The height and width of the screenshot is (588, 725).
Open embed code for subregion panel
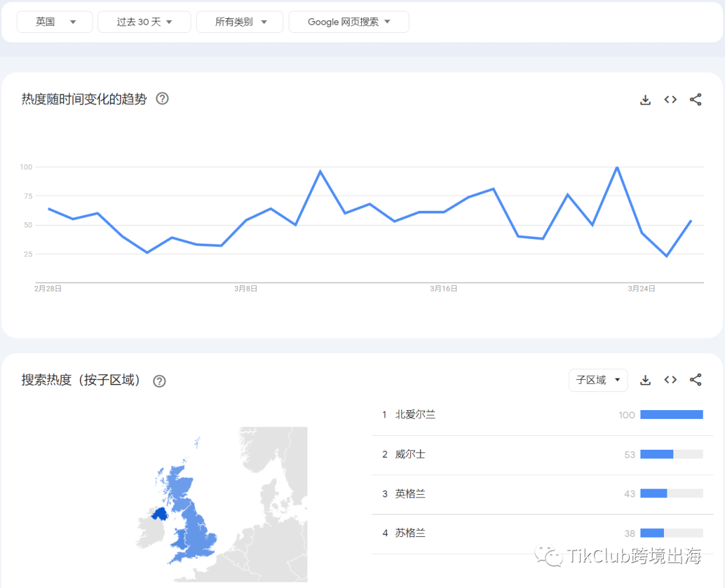(671, 380)
